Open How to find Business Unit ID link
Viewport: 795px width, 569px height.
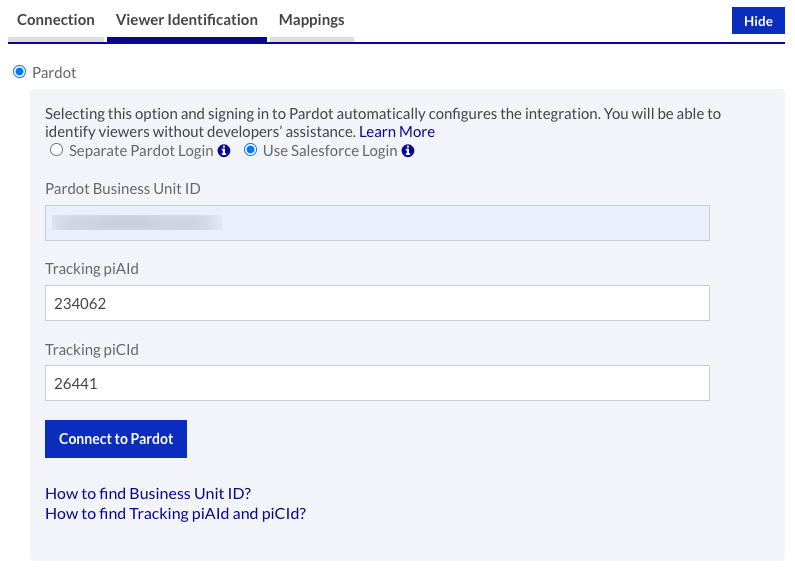point(148,493)
